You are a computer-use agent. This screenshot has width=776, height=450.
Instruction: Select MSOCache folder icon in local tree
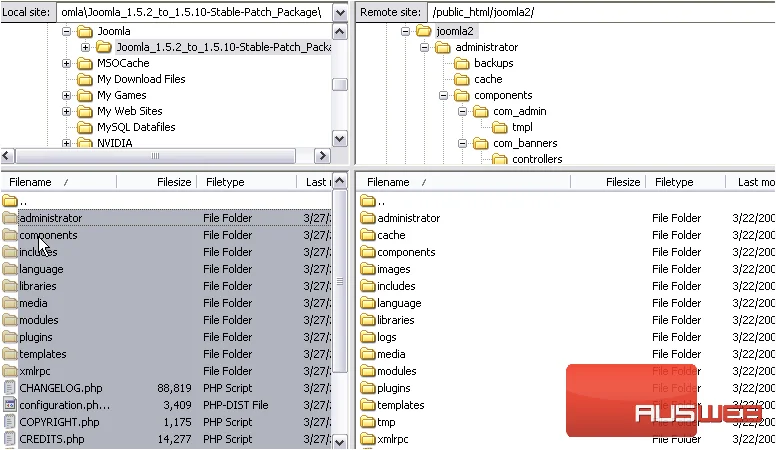pos(85,63)
